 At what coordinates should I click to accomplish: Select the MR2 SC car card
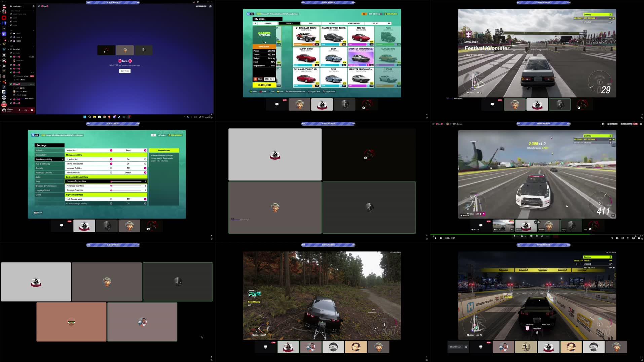[x=361, y=36]
